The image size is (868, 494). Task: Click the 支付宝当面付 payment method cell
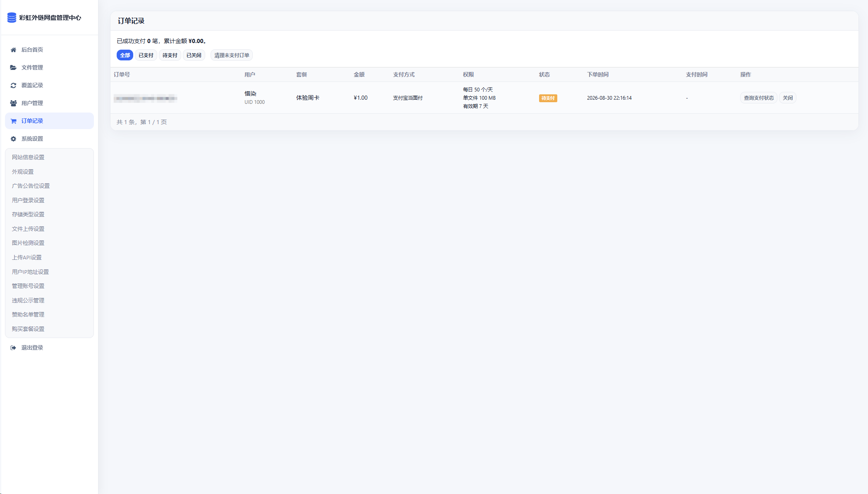408,98
